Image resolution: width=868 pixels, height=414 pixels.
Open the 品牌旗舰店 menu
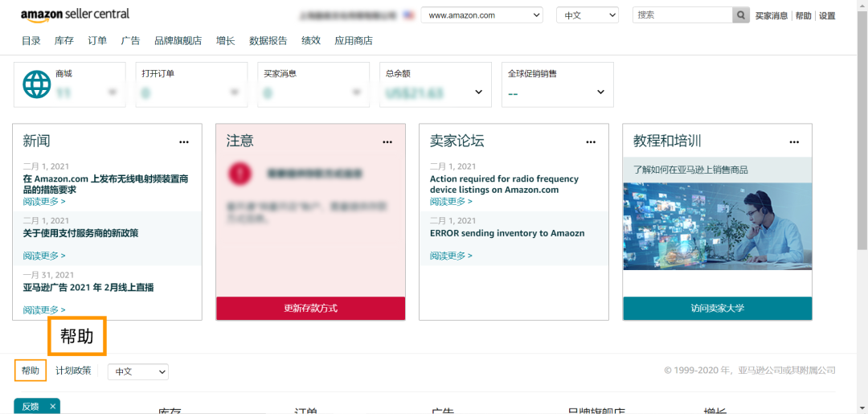coord(178,40)
